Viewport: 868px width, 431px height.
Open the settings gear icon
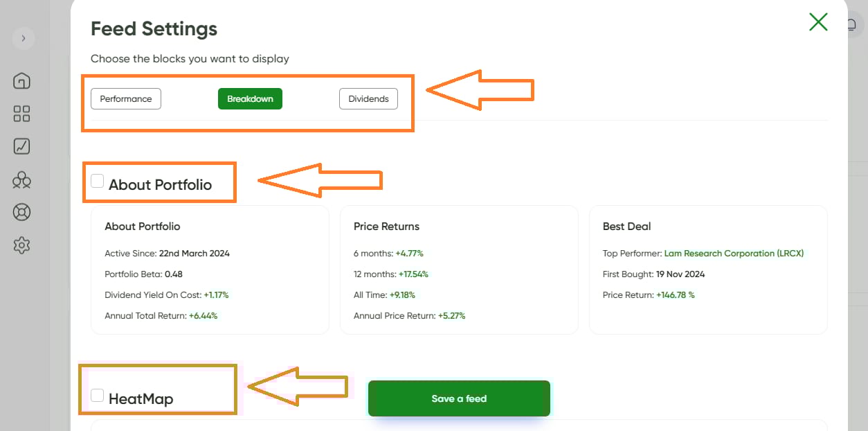[21, 245]
